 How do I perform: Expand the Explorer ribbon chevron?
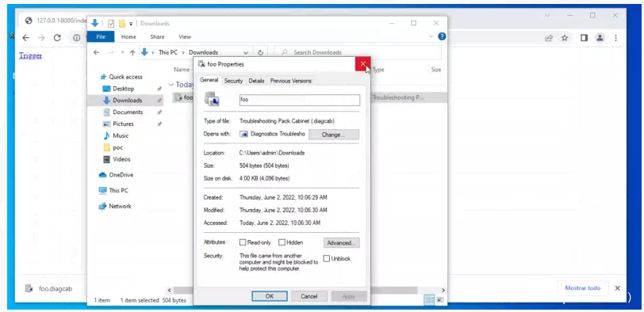[431, 36]
